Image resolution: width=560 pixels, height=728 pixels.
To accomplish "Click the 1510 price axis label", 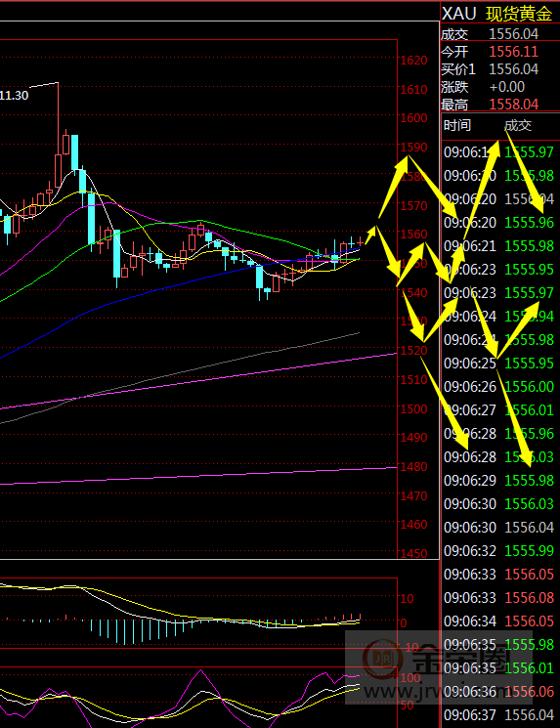I will point(413,380).
